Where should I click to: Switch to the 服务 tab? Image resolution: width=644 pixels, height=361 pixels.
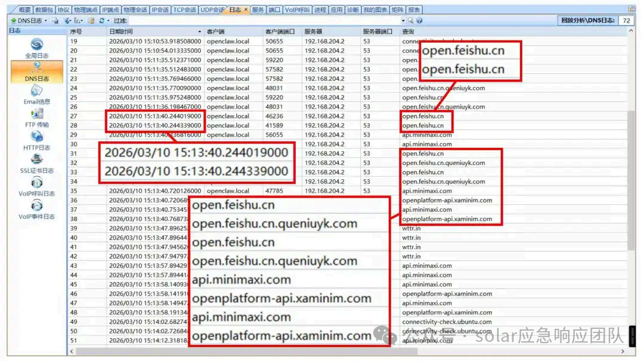258,10
